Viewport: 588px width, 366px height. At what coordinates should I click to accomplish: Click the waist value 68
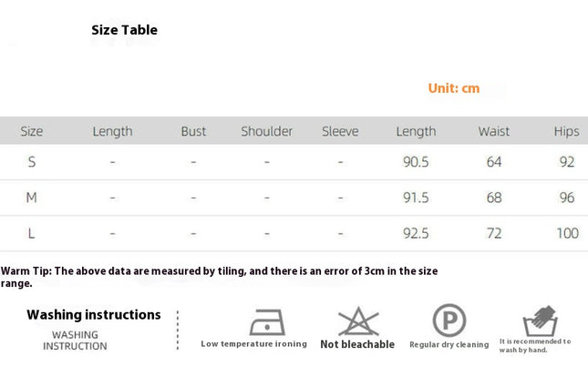pyautogui.click(x=494, y=198)
